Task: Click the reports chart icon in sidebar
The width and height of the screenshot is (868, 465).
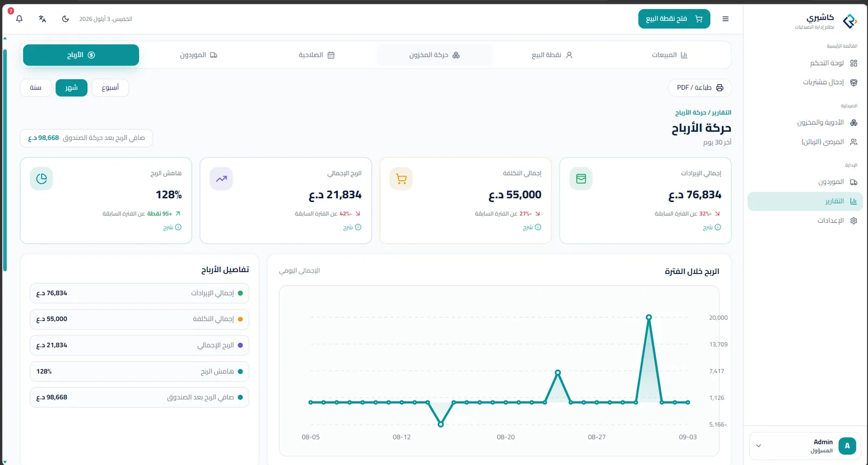Action: [x=853, y=202]
